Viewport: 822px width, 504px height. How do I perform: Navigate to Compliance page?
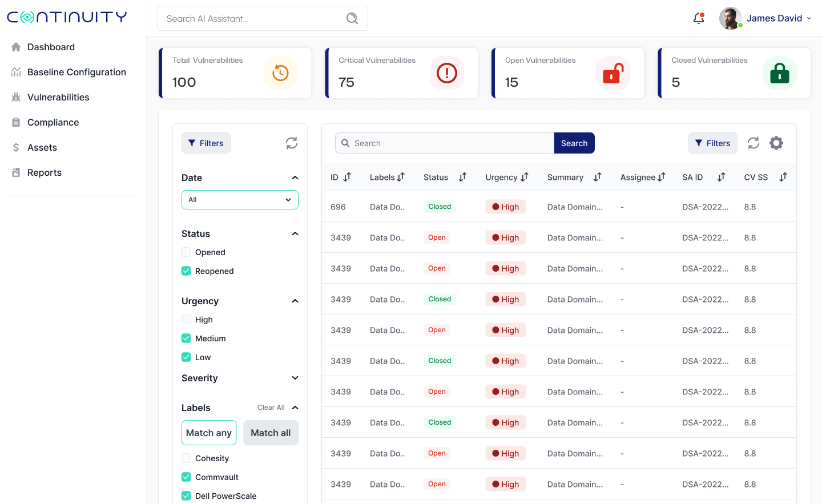point(53,122)
